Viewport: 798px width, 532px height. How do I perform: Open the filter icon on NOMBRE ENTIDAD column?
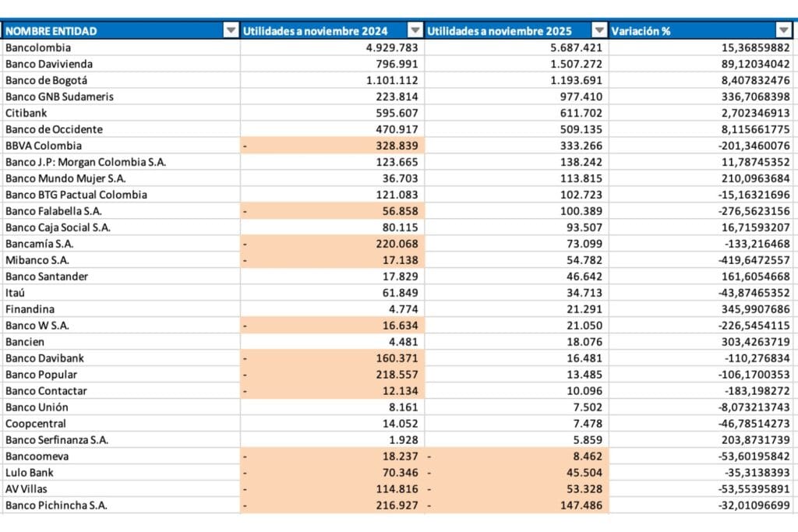[231, 30]
